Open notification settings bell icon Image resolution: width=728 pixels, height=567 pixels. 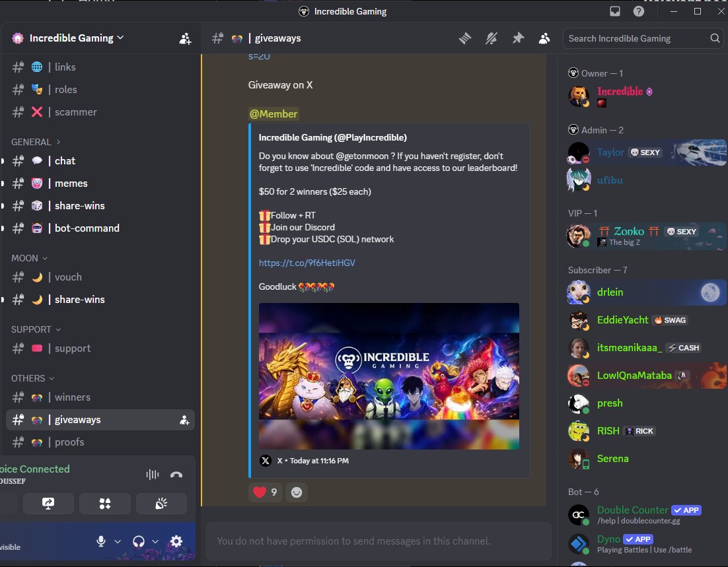(x=491, y=38)
